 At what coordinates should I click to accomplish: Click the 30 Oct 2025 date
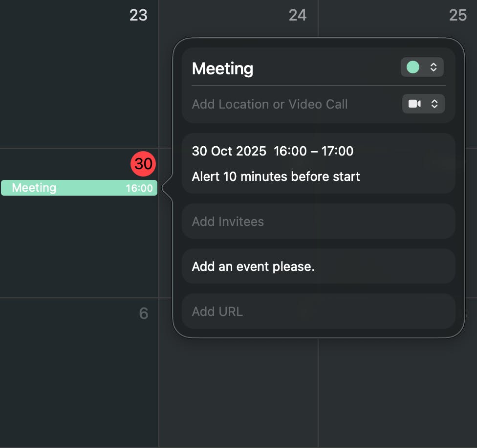pyautogui.click(x=229, y=151)
